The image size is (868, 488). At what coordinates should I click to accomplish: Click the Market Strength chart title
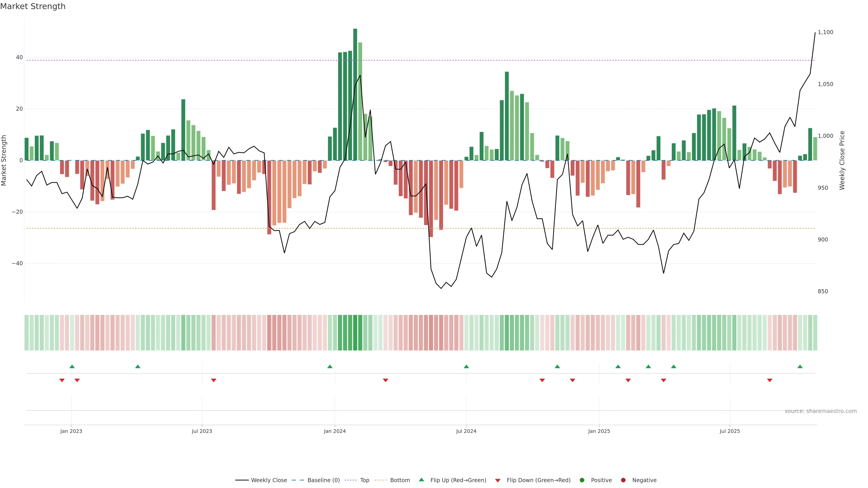(x=33, y=6)
